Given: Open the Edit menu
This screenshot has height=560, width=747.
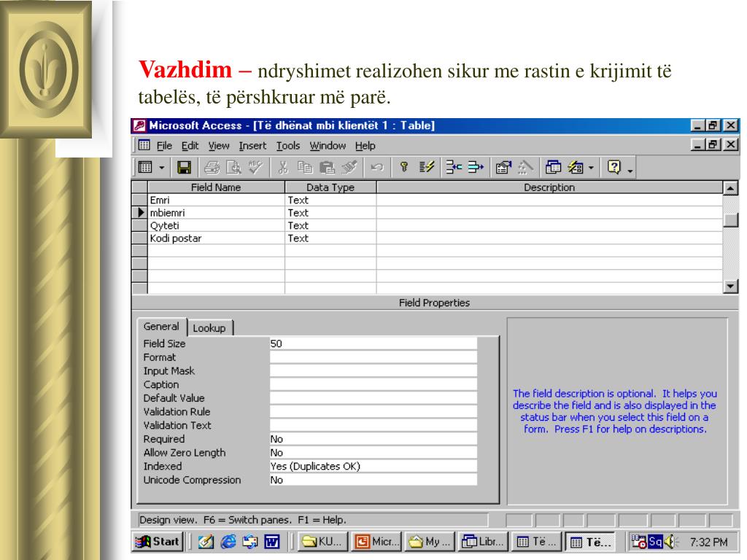Looking at the screenshot, I should [190, 146].
